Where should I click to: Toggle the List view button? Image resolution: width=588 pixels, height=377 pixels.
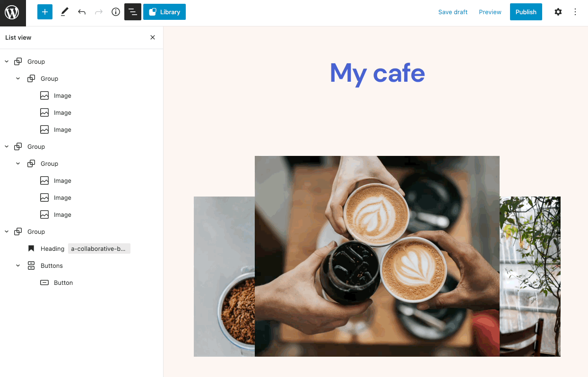coord(133,12)
